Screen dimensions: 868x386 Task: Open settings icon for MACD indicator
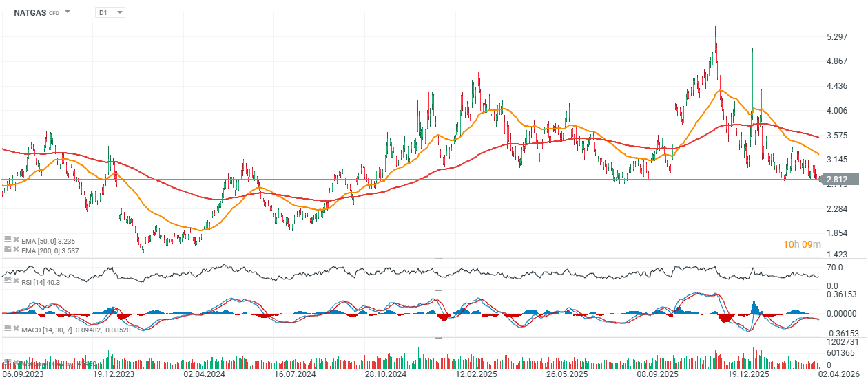click(x=8, y=328)
